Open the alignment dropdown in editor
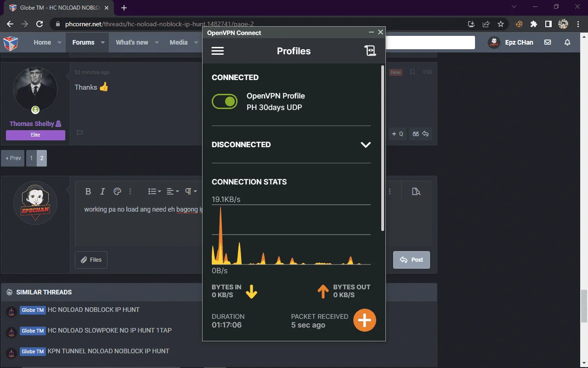This screenshot has width=588, height=368. 173,191
